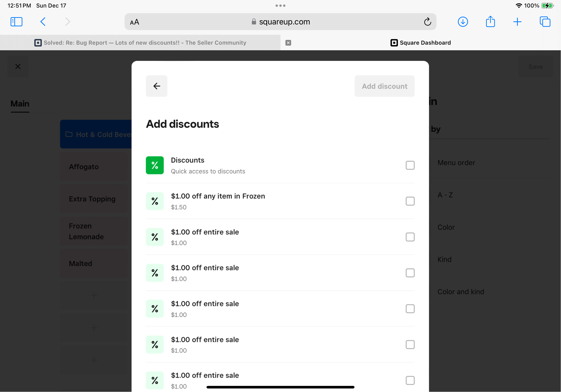Click percent icon of Frozen discount

click(155, 201)
